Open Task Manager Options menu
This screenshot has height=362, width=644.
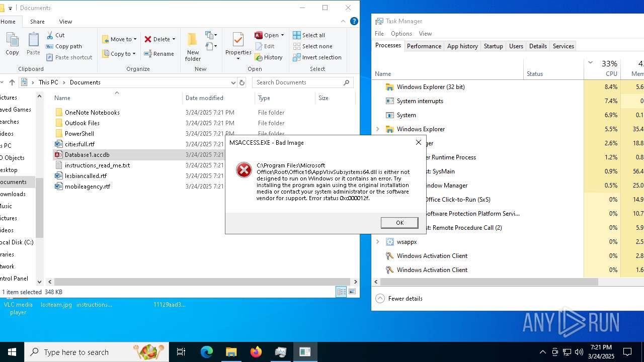click(x=401, y=34)
